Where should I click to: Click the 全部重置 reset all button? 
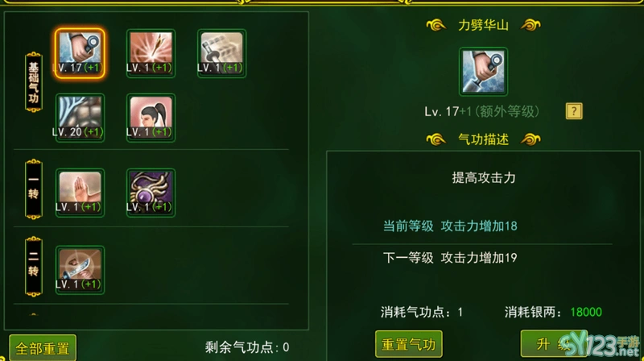click(x=43, y=348)
